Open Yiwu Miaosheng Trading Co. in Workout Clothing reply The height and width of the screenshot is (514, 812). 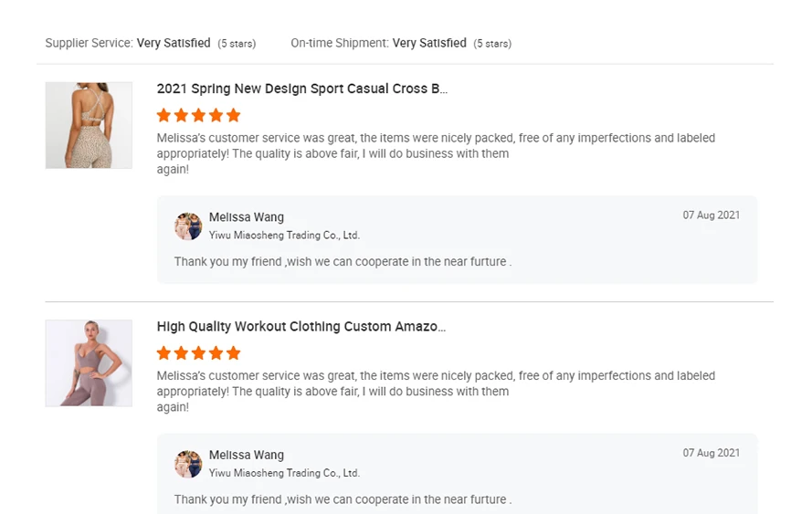coord(284,473)
